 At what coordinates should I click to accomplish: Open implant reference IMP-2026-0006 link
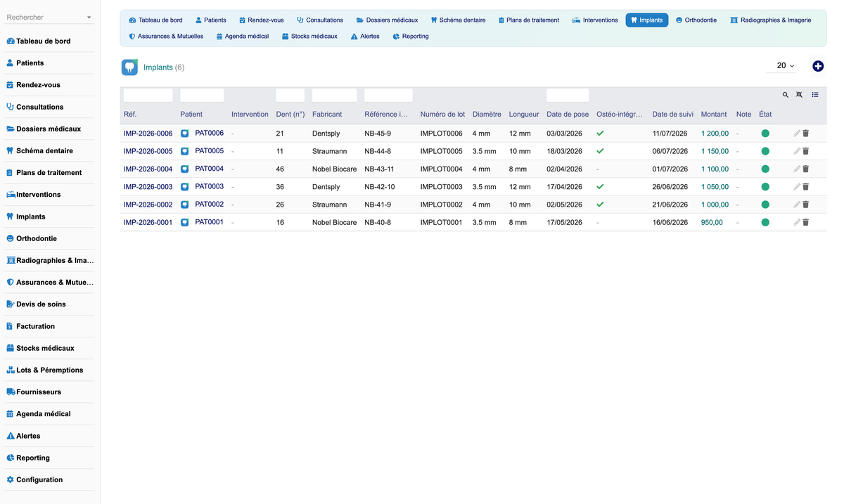pos(148,134)
